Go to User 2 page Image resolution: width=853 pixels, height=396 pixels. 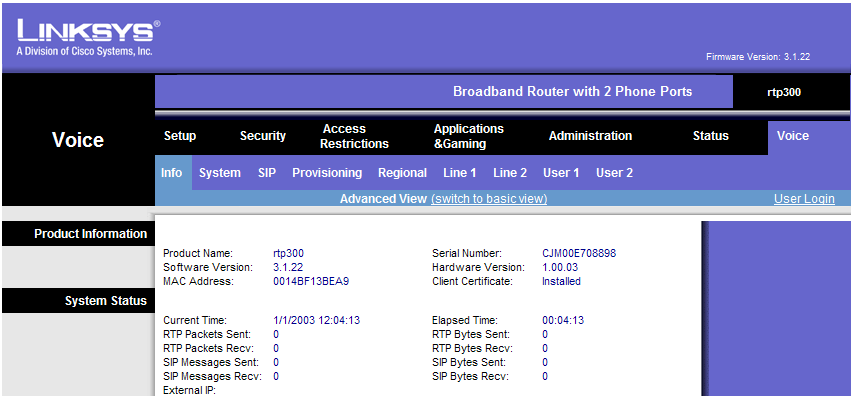tap(614, 173)
